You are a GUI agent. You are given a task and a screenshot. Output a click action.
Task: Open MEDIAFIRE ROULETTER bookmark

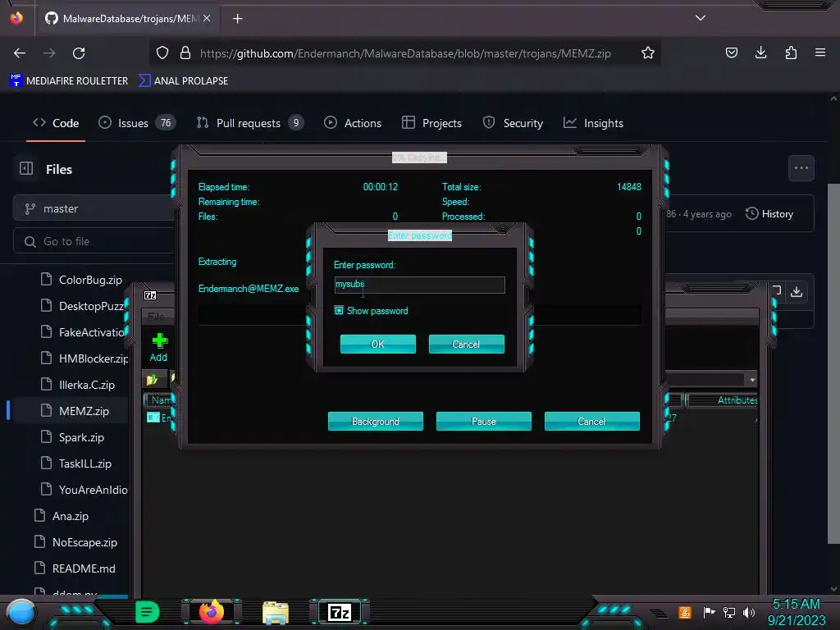(69, 81)
